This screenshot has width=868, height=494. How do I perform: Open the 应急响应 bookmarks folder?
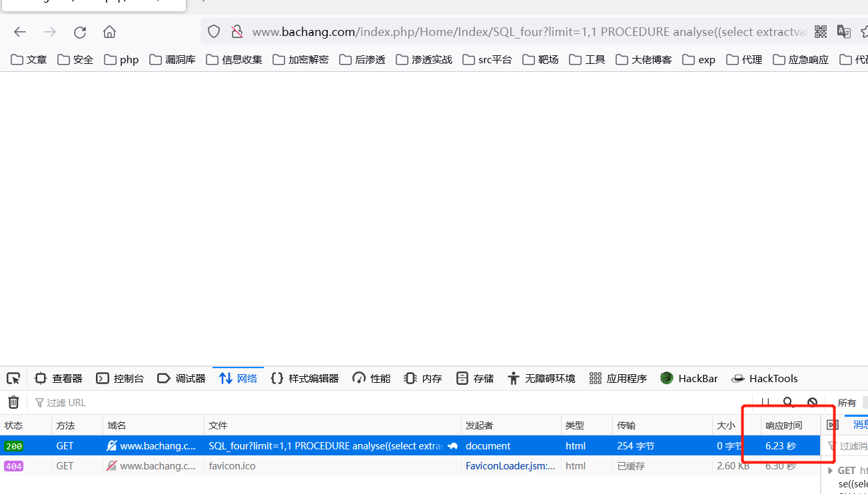click(x=801, y=60)
